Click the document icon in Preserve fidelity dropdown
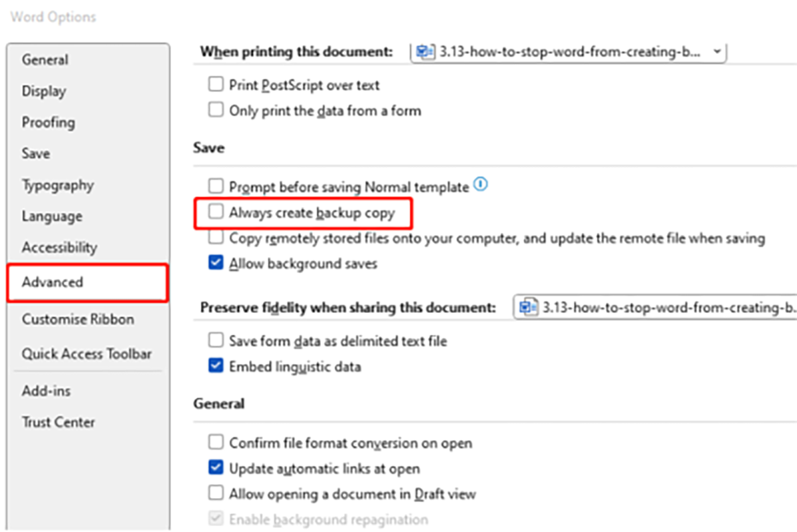 pos(529,308)
